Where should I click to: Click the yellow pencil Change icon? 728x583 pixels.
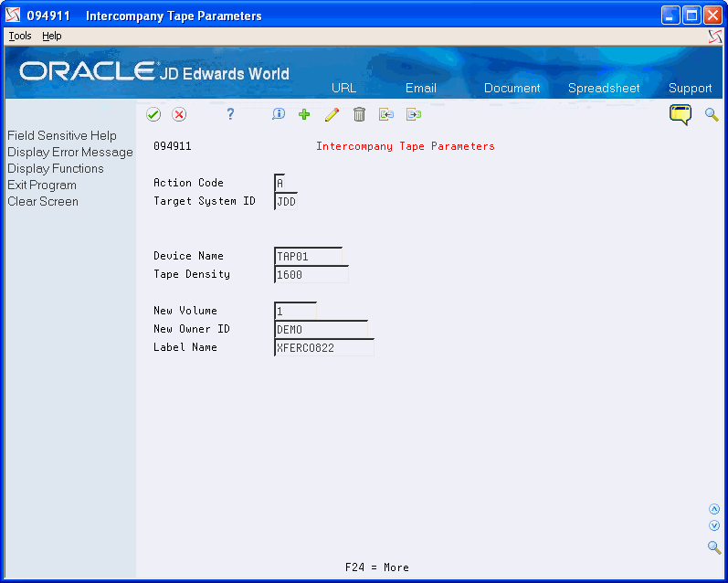point(332,114)
